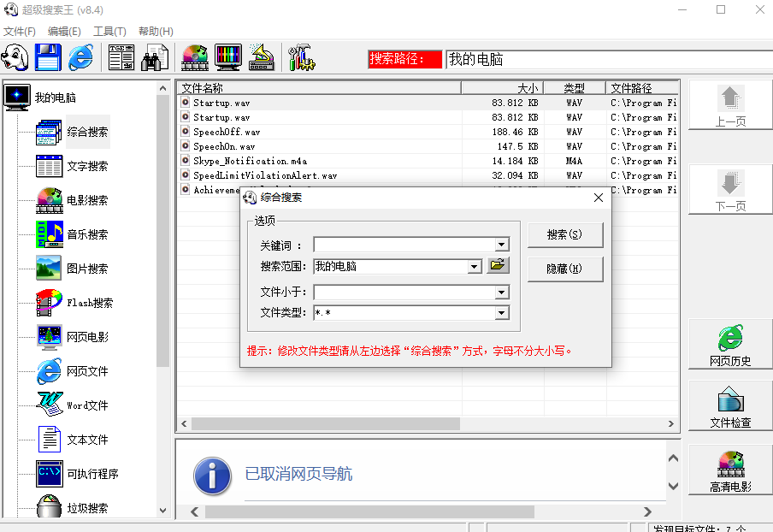Viewport: 773px width, 532px height.
Task: Select the SpeechOn.wav file row
Action: tap(428, 146)
